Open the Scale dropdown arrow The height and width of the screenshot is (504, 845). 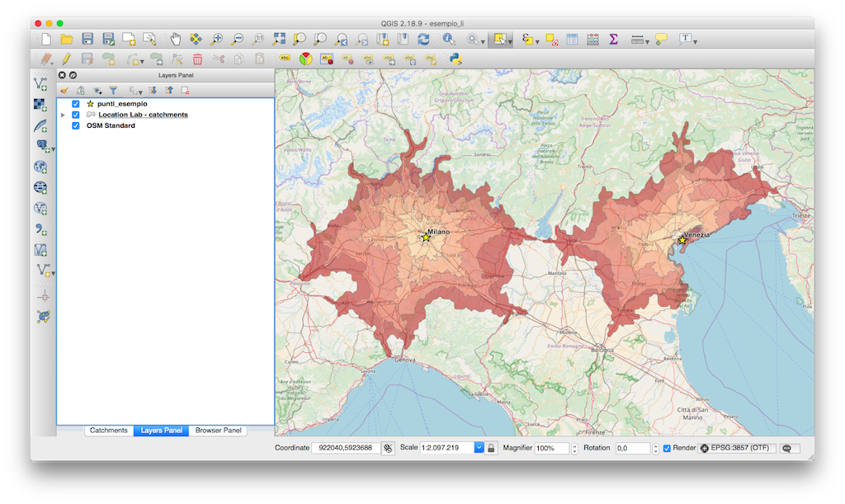479,447
